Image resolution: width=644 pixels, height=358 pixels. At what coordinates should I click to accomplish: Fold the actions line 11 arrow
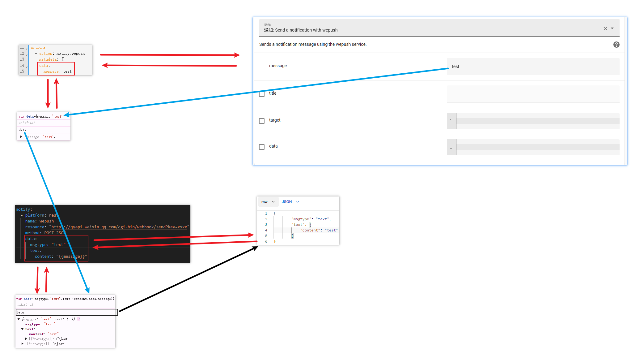click(27, 48)
